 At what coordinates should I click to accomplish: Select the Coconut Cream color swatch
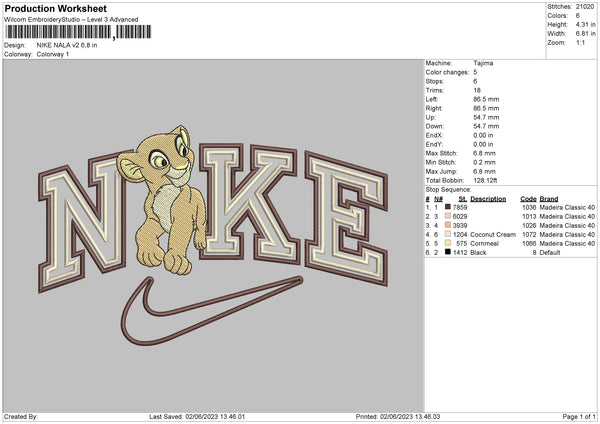(448, 234)
